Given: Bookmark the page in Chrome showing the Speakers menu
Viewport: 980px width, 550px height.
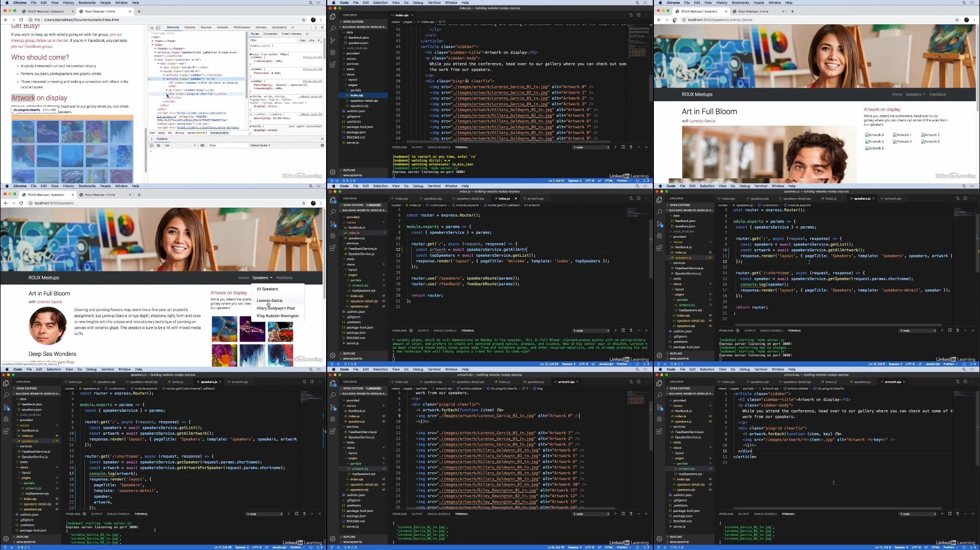Looking at the screenshot, I should tap(304, 203).
